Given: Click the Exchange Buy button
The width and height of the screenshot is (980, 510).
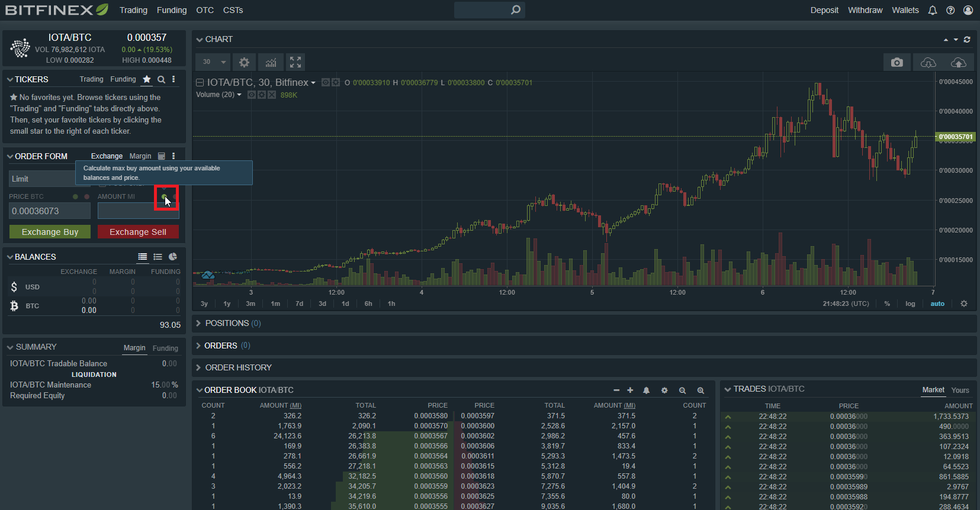Looking at the screenshot, I should point(50,232).
